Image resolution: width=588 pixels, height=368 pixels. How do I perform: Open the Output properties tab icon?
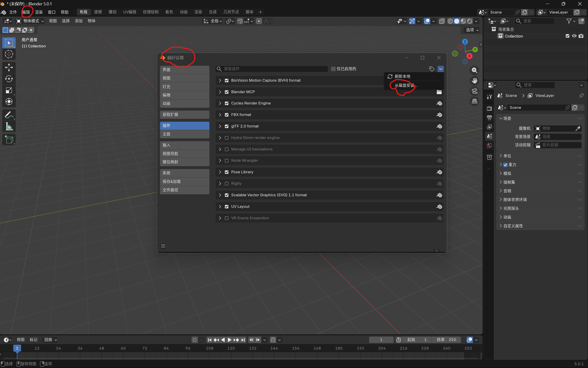click(489, 118)
